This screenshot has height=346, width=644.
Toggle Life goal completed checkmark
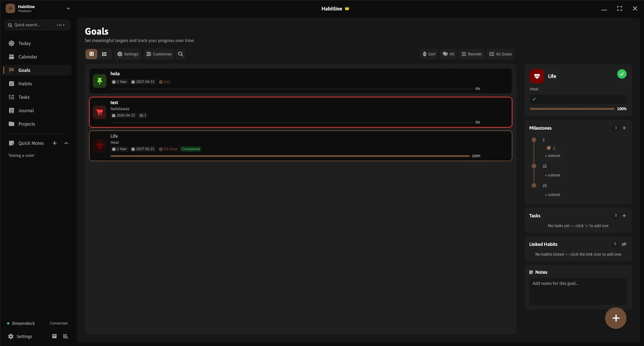coord(622,74)
